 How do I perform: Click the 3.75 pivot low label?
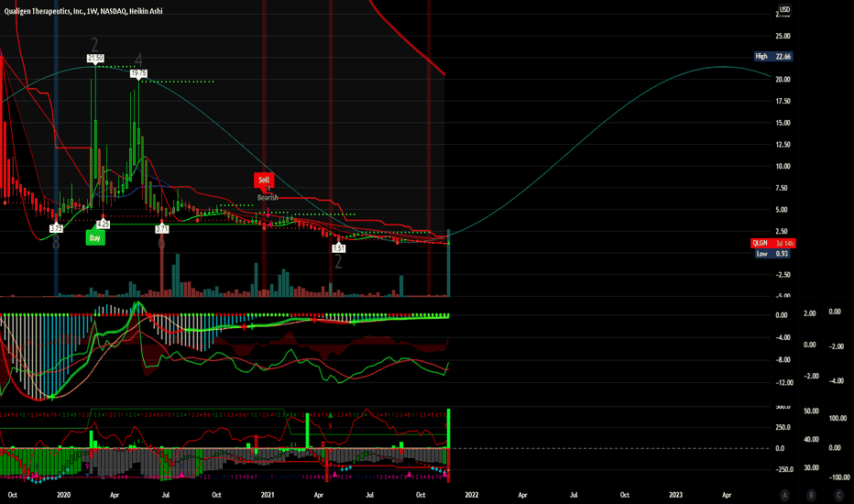pyautogui.click(x=56, y=228)
